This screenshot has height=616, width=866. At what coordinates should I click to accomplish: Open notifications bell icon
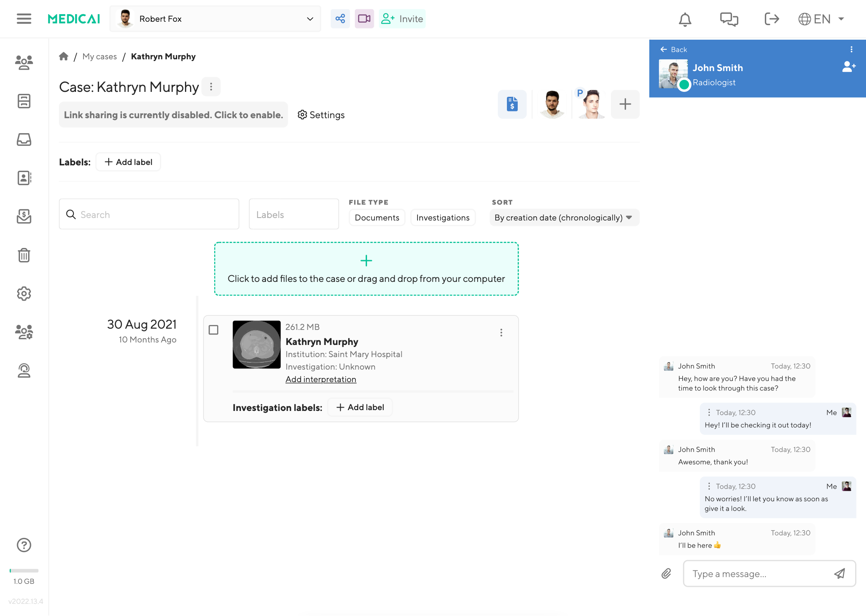tap(684, 19)
